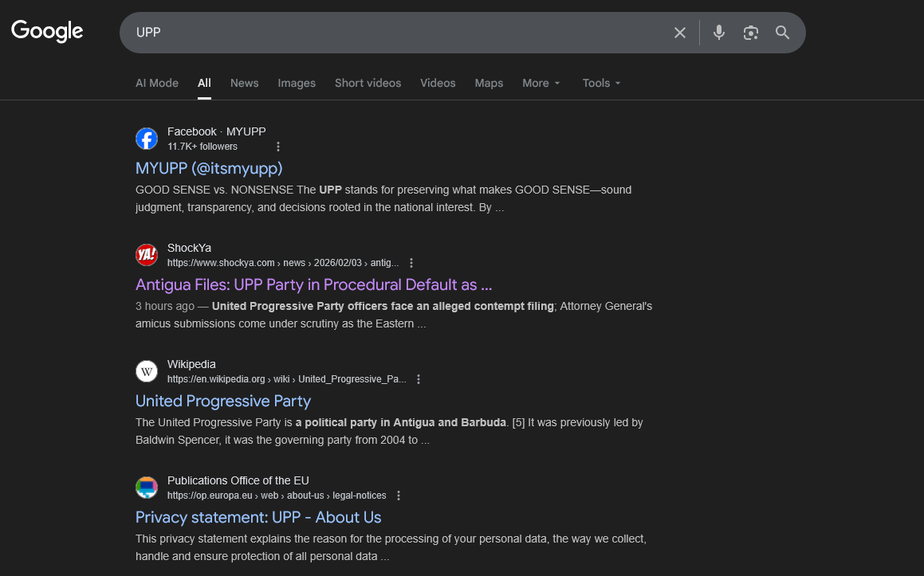Open the Antigua Files UPP Party article
Viewport: 924px width, 576px height.
coord(313,284)
